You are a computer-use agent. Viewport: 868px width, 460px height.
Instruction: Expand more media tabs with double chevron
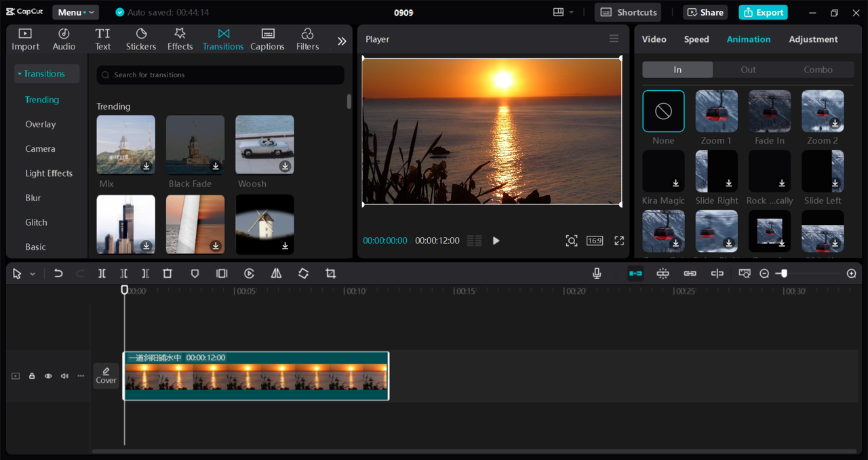tap(342, 41)
